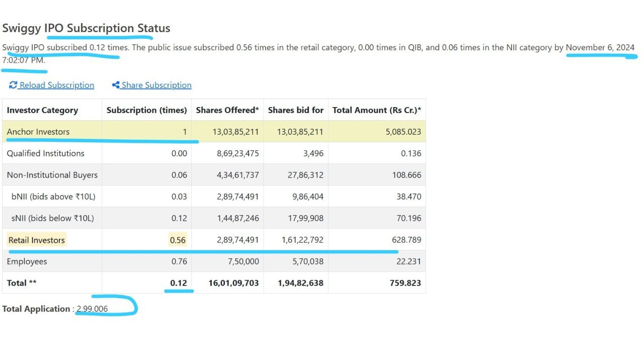Click Qualified Institutions shares offered 8,69,23,475
644x362 pixels.
click(238, 153)
